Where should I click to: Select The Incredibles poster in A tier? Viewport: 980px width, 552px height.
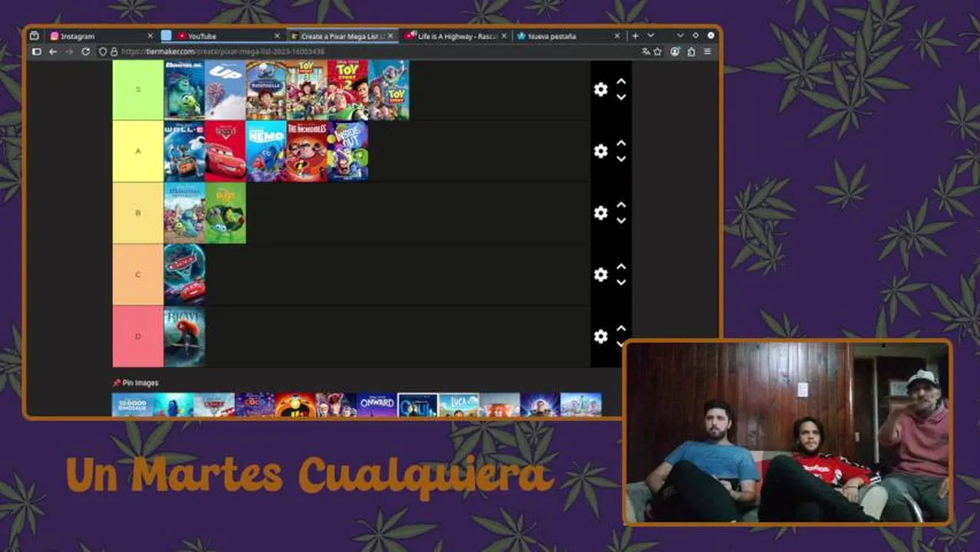307,151
